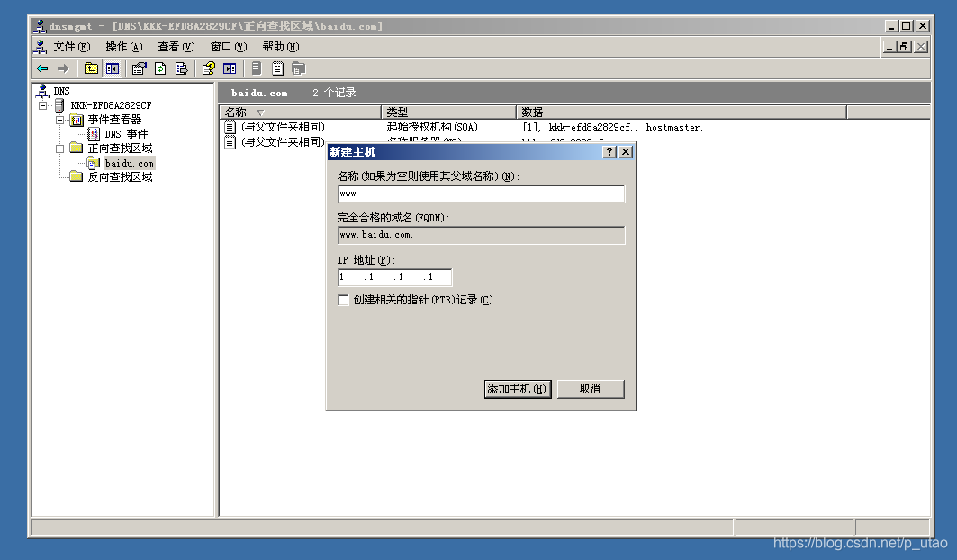957x560 pixels.
Task: Select the KKK-EFD8A2829CF server label
Action: (x=111, y=105)
